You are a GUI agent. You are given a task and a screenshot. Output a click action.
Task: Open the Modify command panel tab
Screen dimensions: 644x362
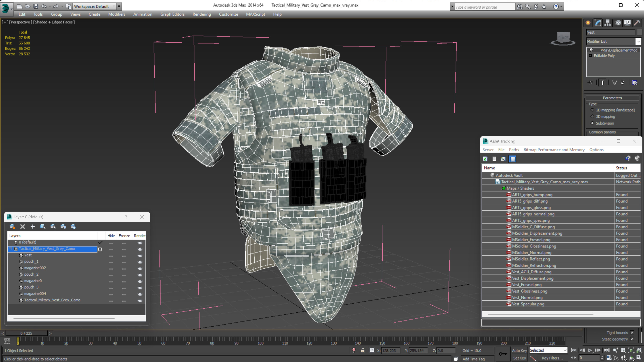[x=598, y=23]
